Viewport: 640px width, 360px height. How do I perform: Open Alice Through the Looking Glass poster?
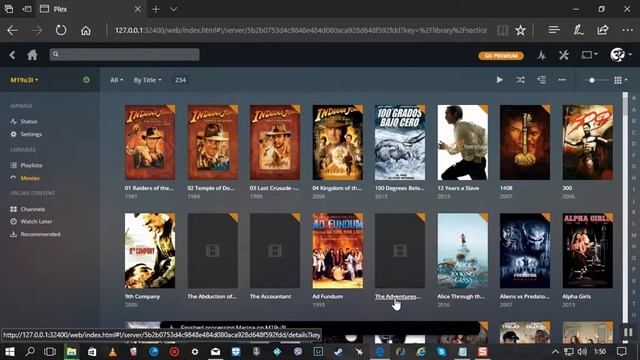click(462, 251)
